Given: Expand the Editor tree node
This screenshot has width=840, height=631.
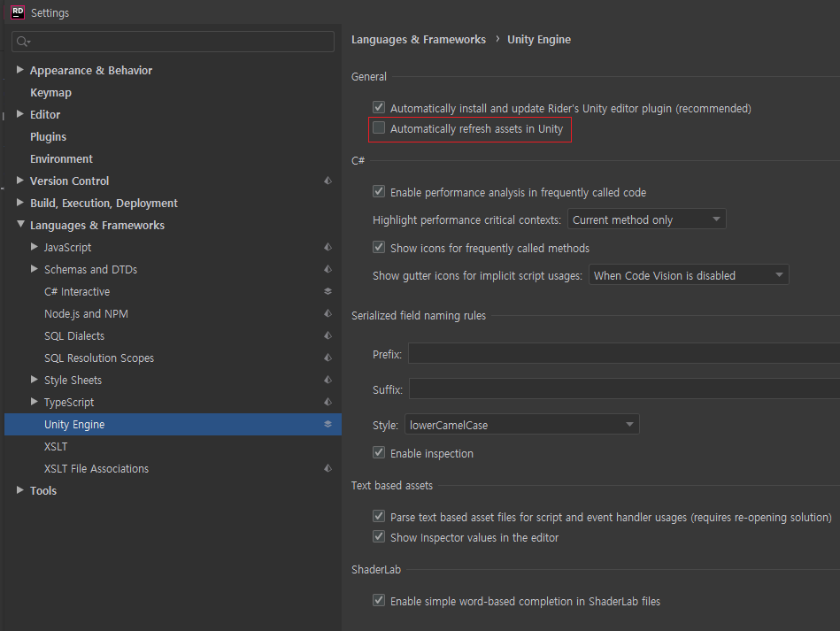Looking at the screenshot, I should pos(19,114).
